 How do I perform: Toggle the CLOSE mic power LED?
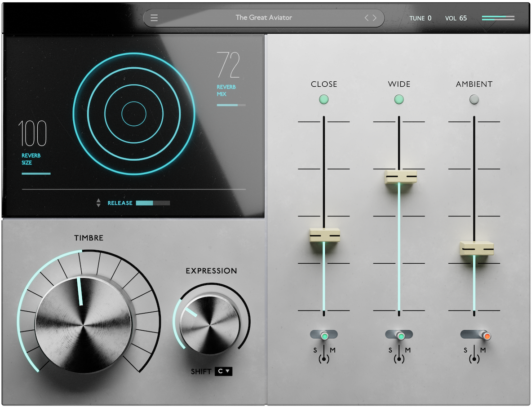[324, 99]
